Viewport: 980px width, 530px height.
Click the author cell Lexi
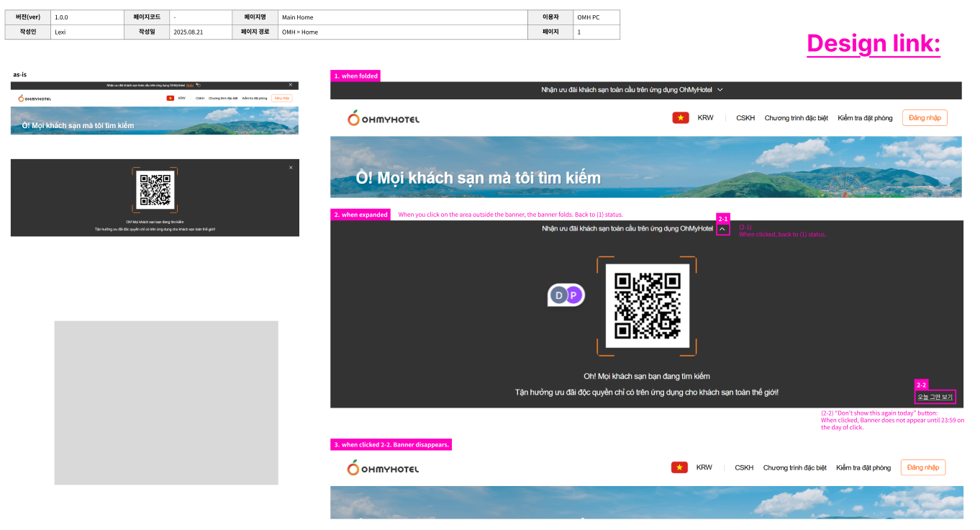[x=87, y=32]
